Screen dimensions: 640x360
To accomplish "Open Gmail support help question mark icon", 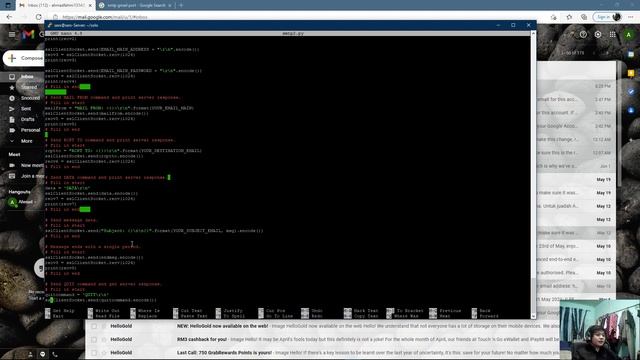I will click(x=583, y=35).
